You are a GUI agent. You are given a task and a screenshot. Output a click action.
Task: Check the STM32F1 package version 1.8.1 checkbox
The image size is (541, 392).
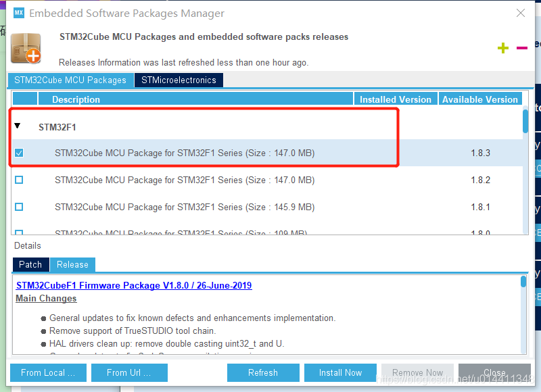19,207
